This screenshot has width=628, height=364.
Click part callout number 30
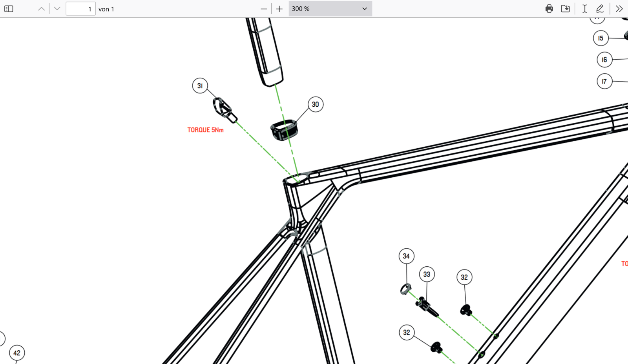tap(316, 104)
